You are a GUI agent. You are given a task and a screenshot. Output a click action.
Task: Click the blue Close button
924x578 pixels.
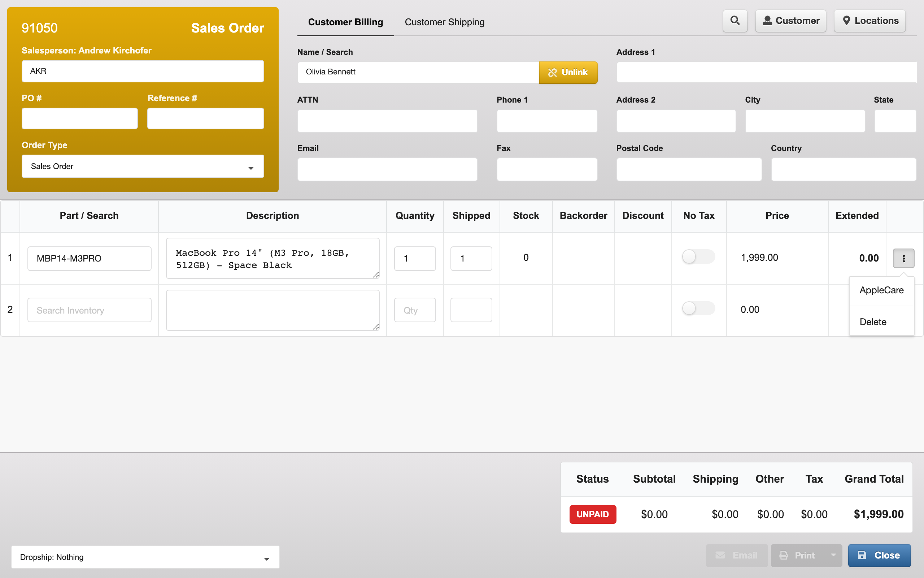879,555
